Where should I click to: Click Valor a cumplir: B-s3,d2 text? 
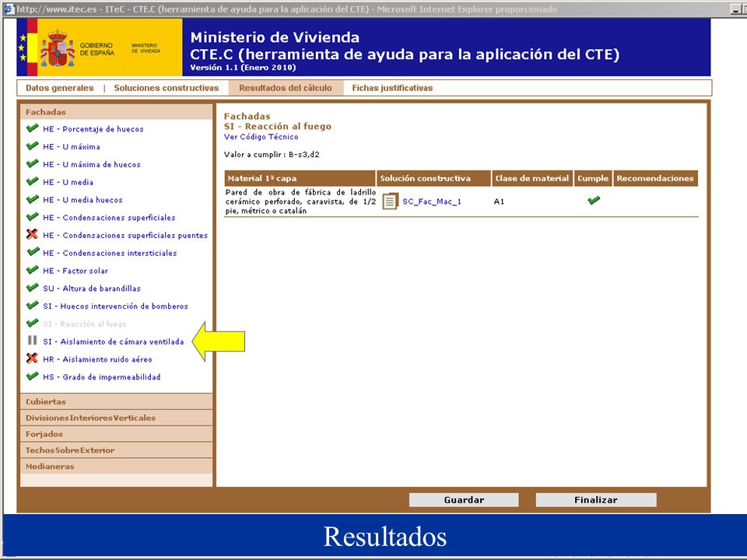pyautogui.click(x=272, y=154)
